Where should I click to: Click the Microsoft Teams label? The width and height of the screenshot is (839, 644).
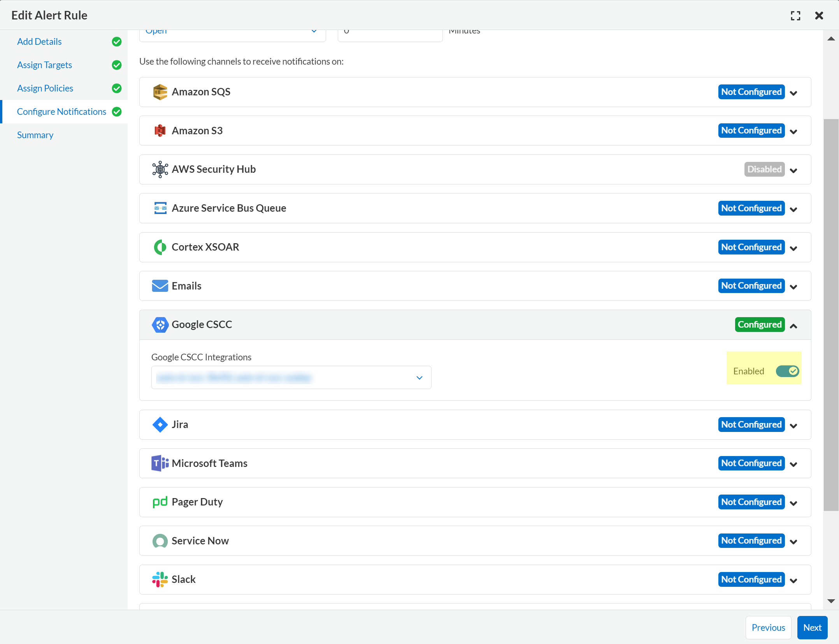point(209,463)
